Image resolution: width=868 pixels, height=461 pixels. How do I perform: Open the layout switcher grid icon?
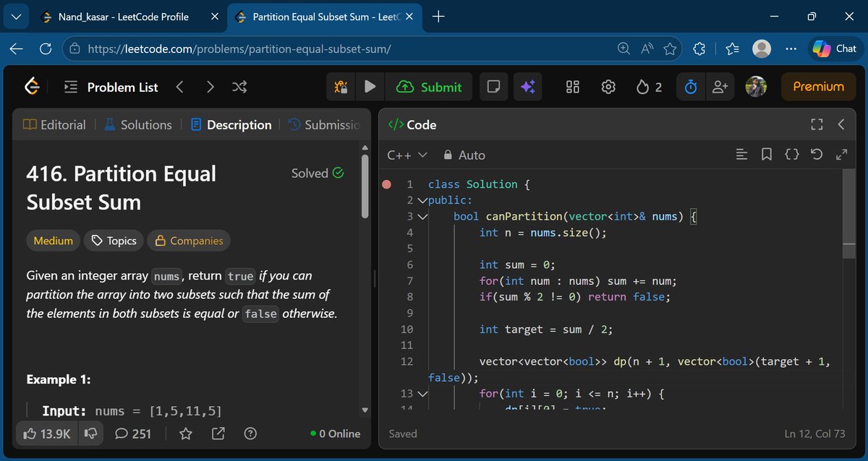572,86
